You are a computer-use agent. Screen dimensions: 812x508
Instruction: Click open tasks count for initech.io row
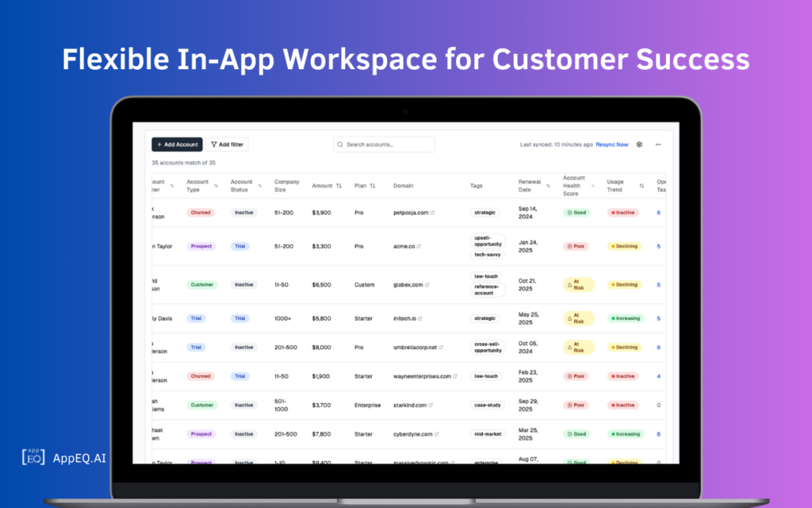coord(659,318)
